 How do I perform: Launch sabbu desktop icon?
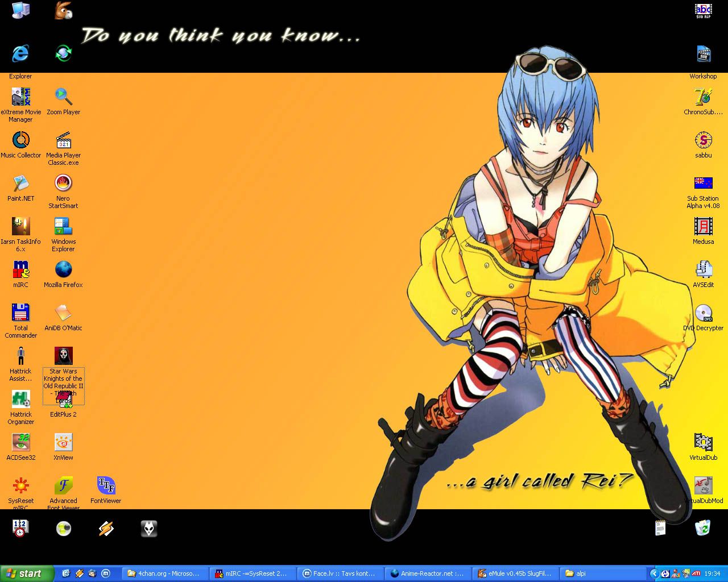[704, 140]
